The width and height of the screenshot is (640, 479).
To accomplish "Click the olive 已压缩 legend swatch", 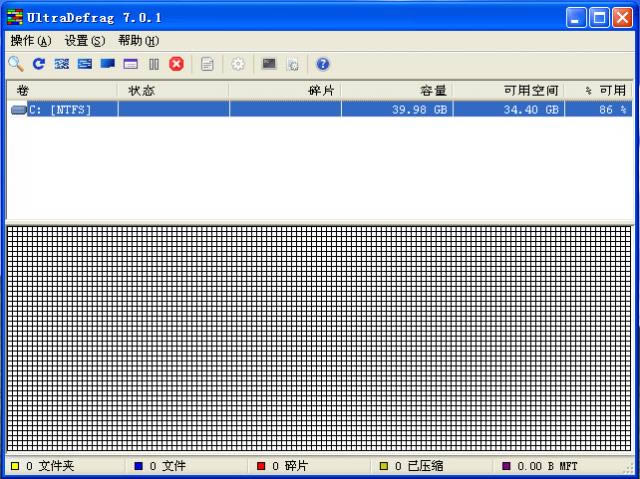I will click(384, 466).
